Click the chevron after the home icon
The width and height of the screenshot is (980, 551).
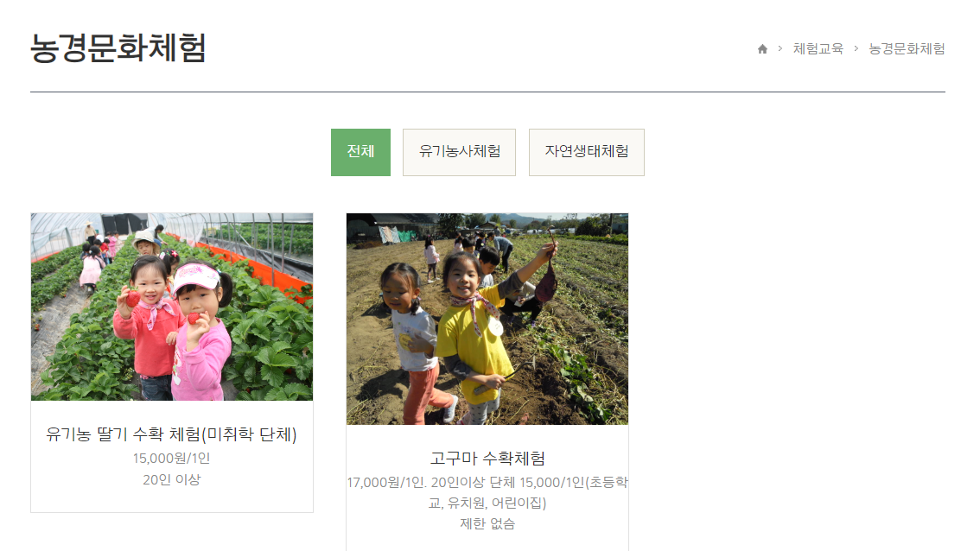coord(780,48)
